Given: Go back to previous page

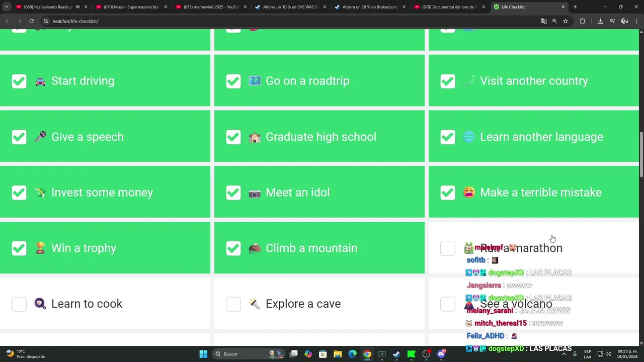Looking at the screenshot, I should (x=7, y=21).
